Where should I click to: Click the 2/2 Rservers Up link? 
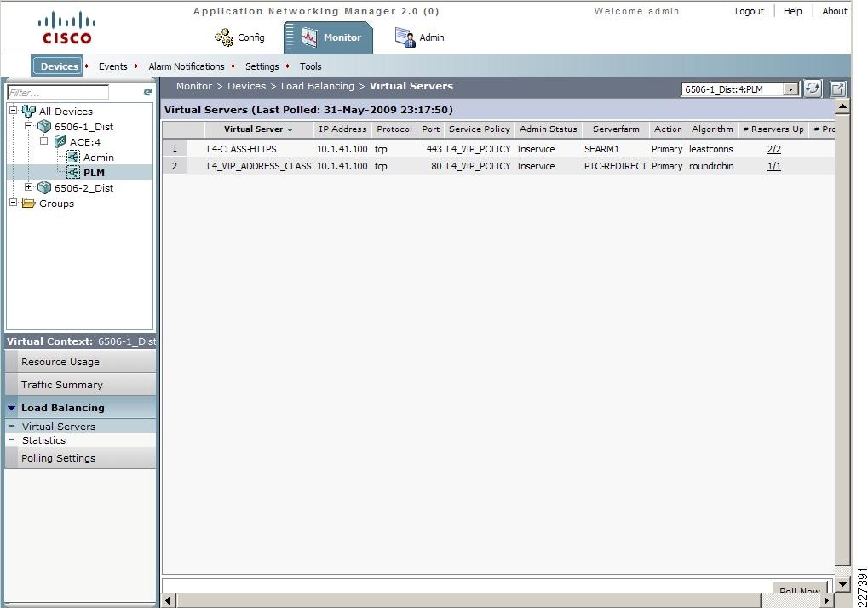(x=774, y=149)
